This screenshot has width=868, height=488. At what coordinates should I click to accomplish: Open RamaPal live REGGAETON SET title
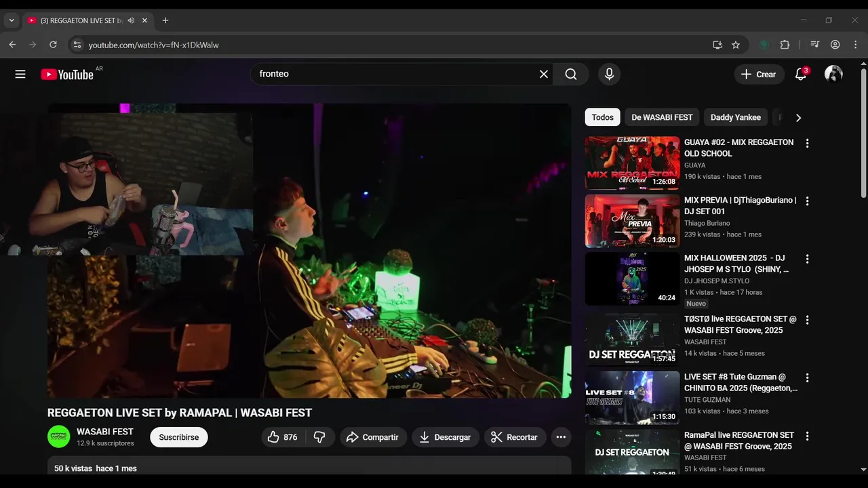click(x=739, y=441)
